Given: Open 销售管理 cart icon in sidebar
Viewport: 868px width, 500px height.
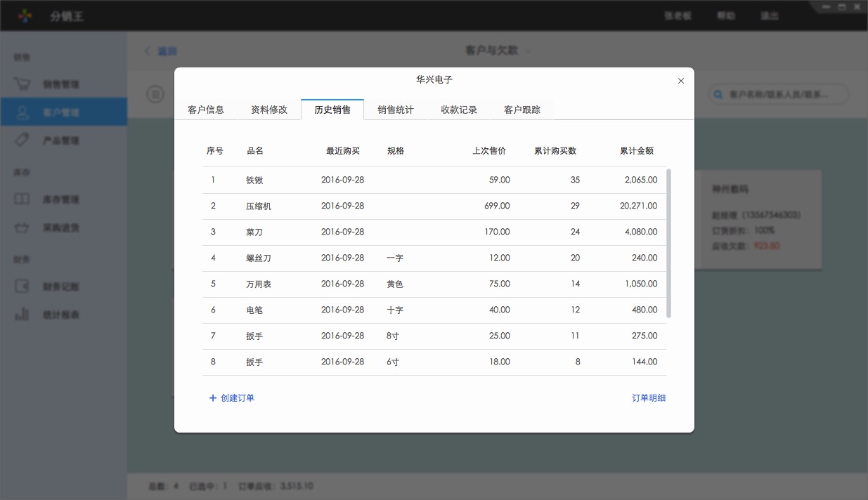Looking at the screenshot, I should 22,84.
